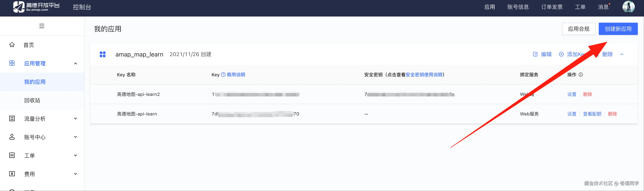Click the home icon beside 首页
The height and width of the screenshot is (191, 644).
[x=12, y=45]
